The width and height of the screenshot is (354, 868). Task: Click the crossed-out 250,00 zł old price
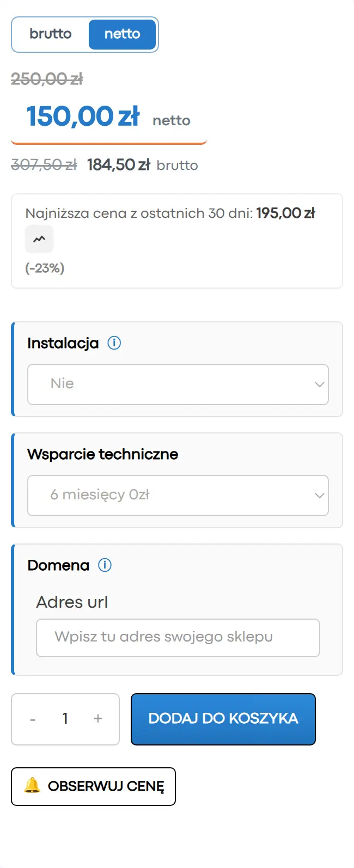coord(47,79)
